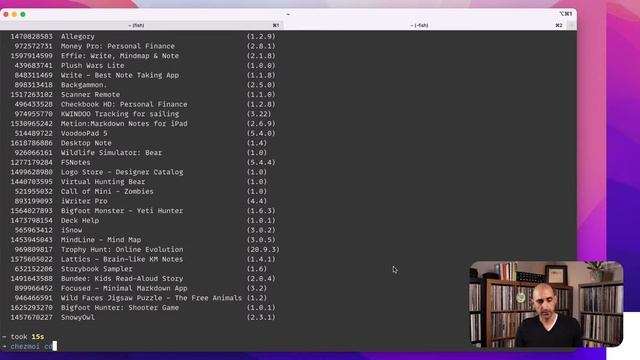Click 'Focused - Minimal Markdown App' entry
The image size is (640, 360).
click(x=124, y=289)
